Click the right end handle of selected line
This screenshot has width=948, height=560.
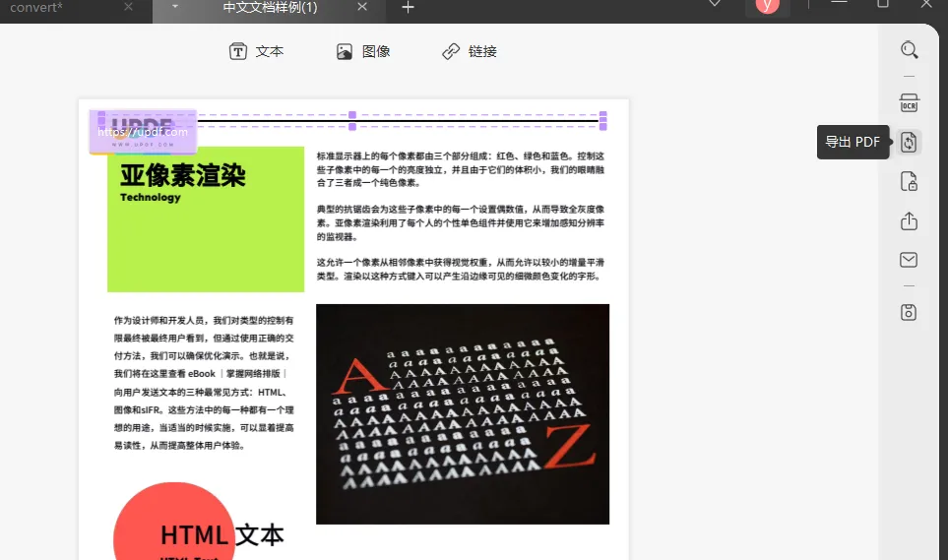point(602,120)
